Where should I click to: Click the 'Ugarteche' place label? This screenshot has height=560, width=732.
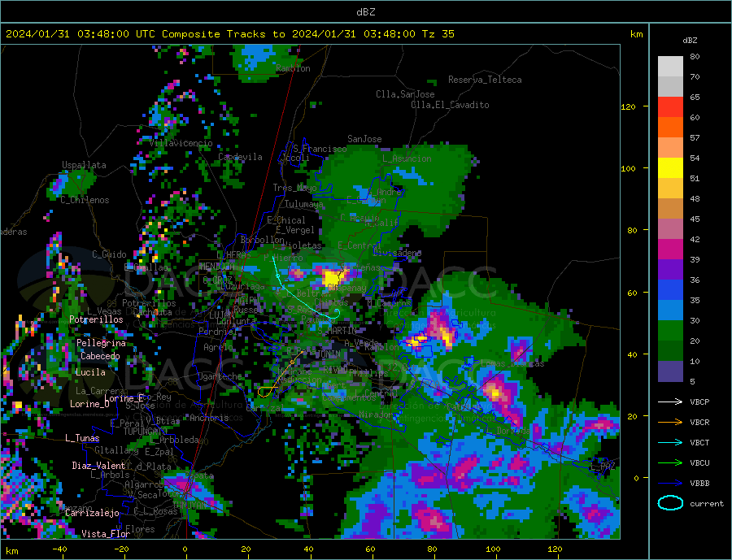coord(220,376)
